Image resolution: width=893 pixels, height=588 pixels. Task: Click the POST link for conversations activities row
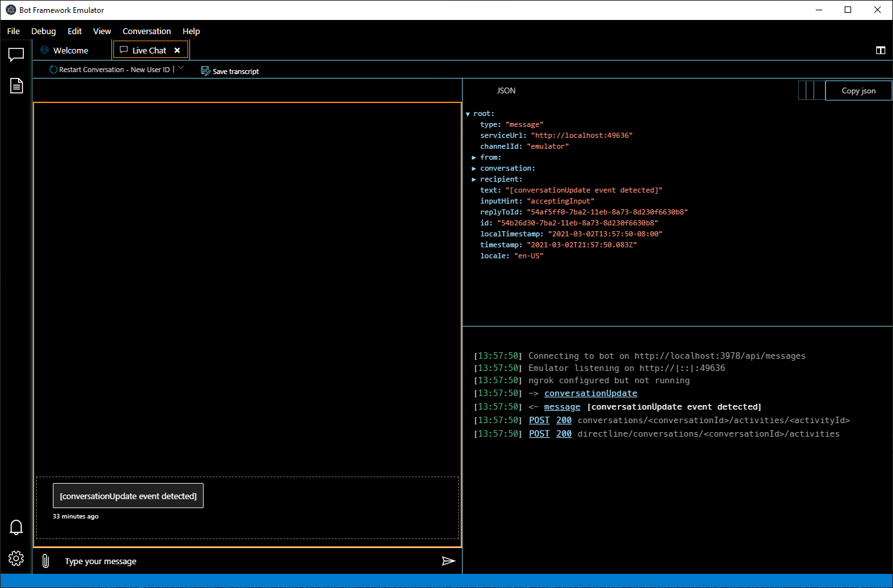[x=539, y=421]
